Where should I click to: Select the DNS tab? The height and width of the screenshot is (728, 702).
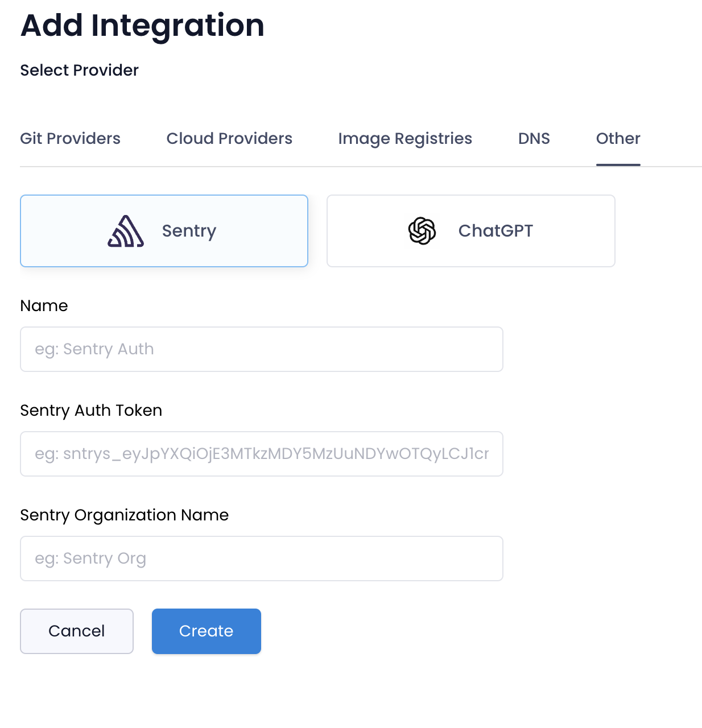click(534, 138)
